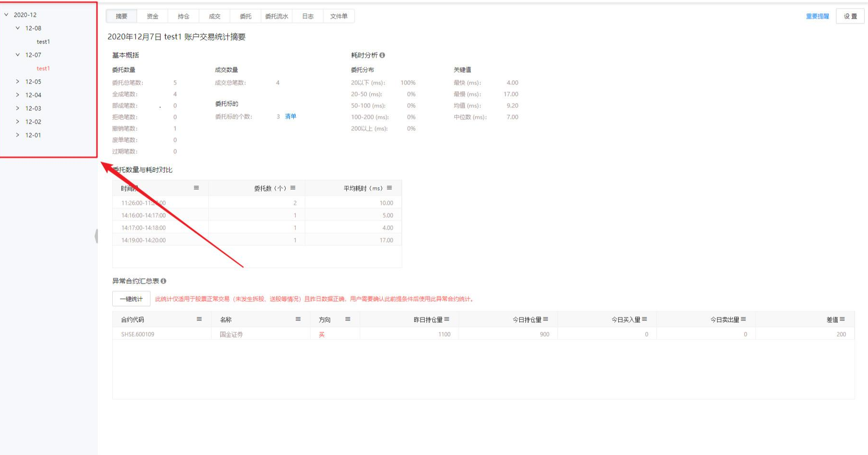Open the 日志 tab
868x455 pixels.
[x=308, y=16]
